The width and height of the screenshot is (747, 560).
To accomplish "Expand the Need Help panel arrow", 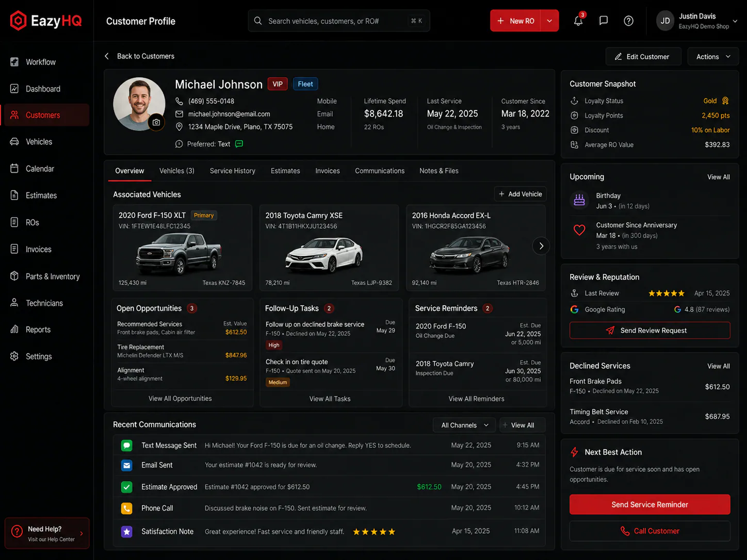I will [82, 534].
